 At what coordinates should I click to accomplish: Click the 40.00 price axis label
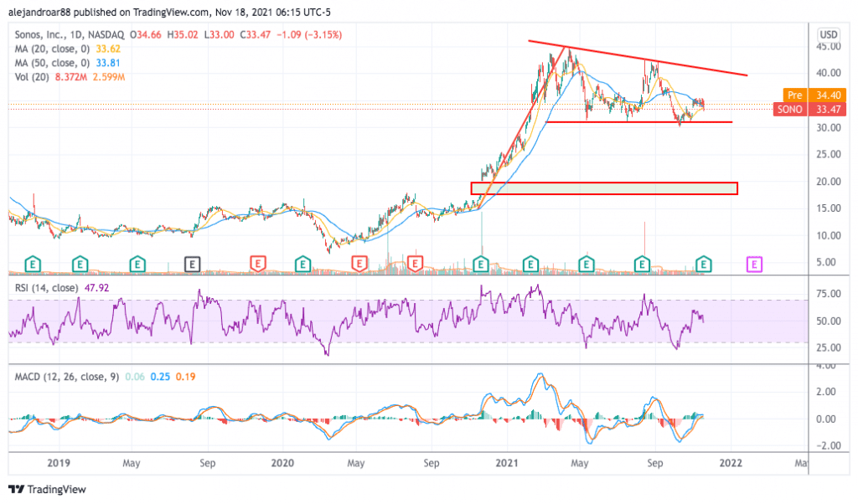click(829, 73)
